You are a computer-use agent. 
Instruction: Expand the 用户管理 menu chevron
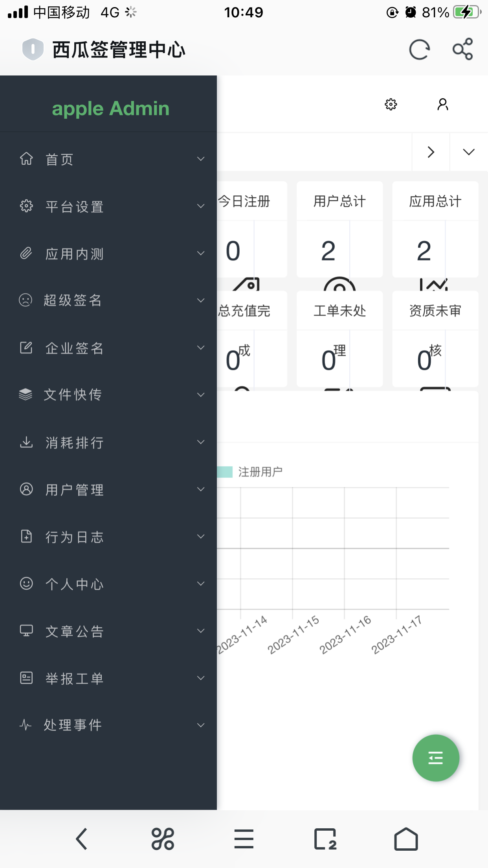click(201, 489)
